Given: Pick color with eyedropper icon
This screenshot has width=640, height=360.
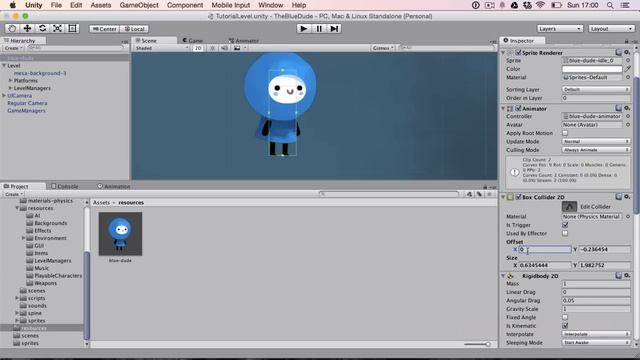Looking at the screenshot, I should pos(627,69).
